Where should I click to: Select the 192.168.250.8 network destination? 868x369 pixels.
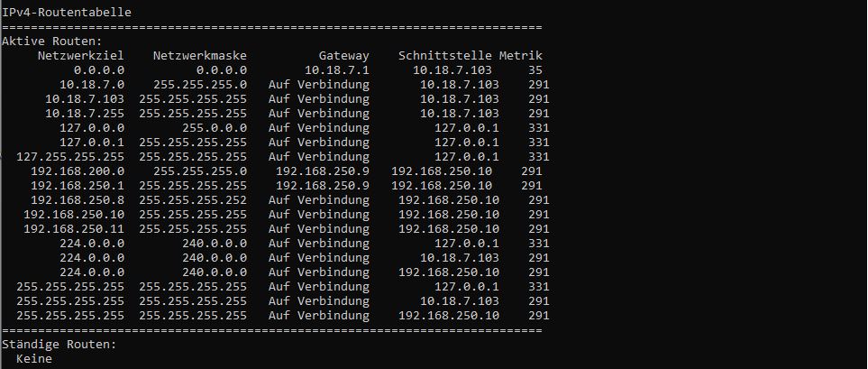[x=78, y=199]
